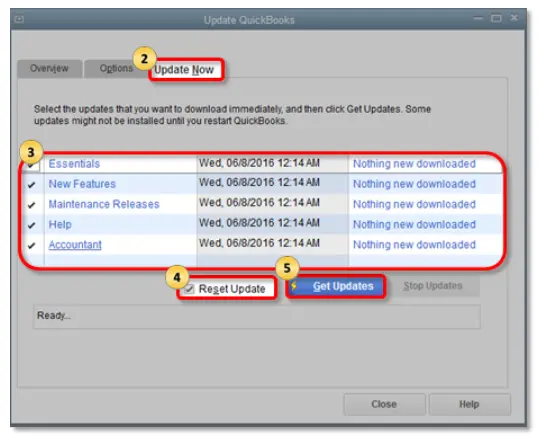Screen dimensions: 539x435
Task: Toggle the Essentials update checkmark
Action: click(x=32, y=165)
